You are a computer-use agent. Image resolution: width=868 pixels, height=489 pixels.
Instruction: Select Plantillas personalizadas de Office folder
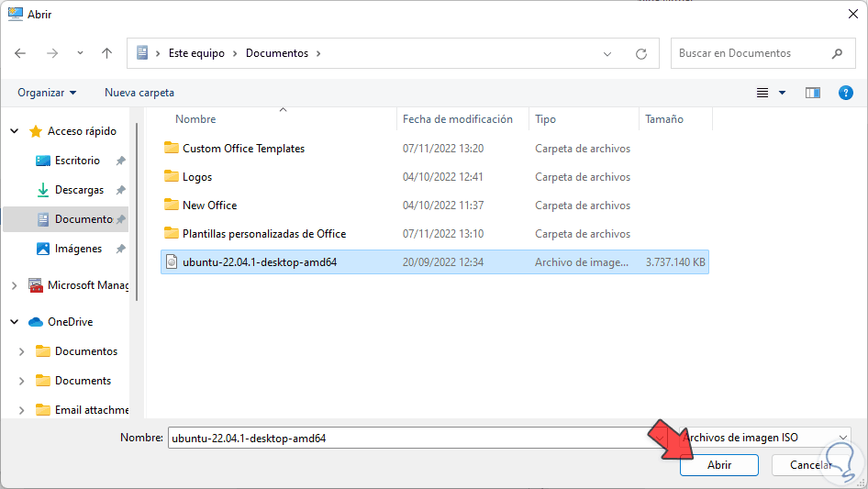pos(264,234)
